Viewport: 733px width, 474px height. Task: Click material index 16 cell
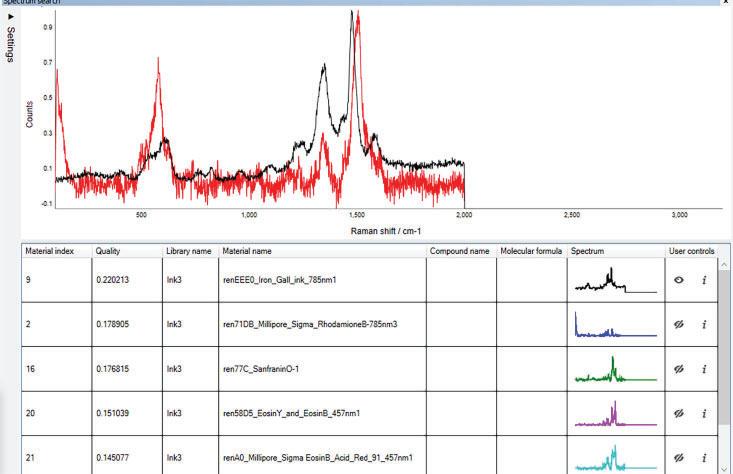point(57,369)
